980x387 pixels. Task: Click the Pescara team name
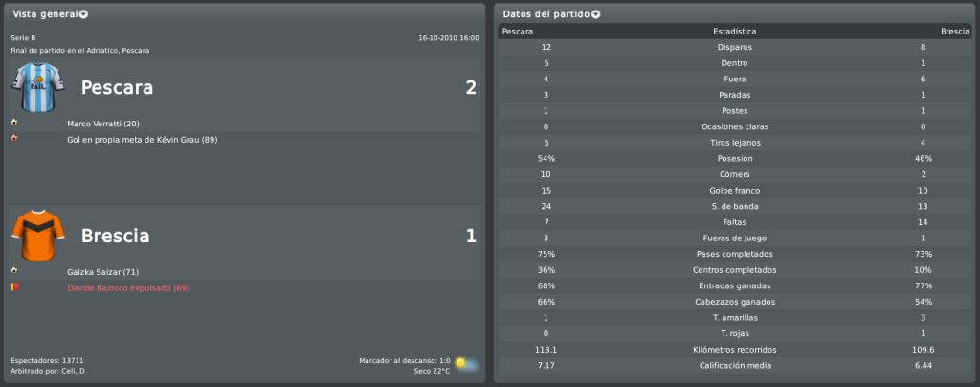point(117,87)
